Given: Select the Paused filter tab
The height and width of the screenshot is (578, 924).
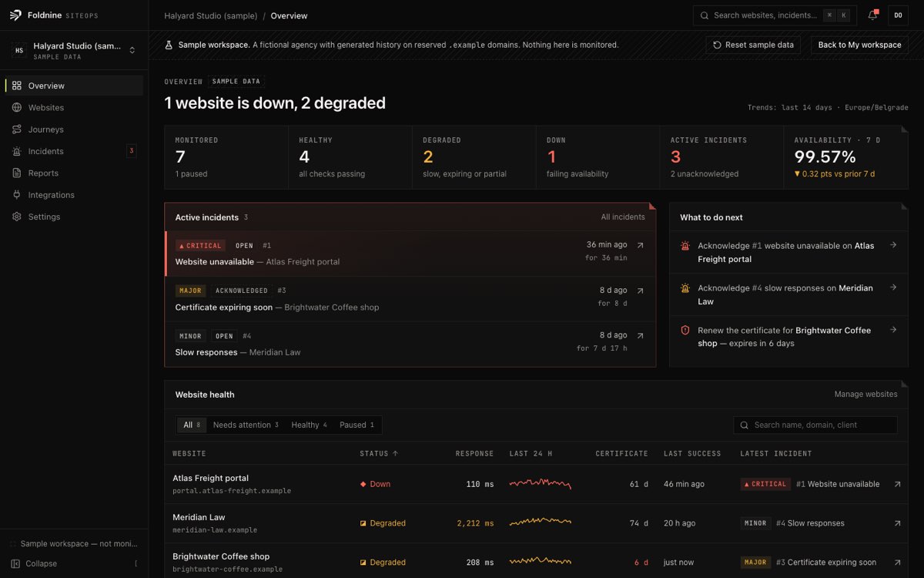Looking at the screenshot, I should [x=357, y=425].
